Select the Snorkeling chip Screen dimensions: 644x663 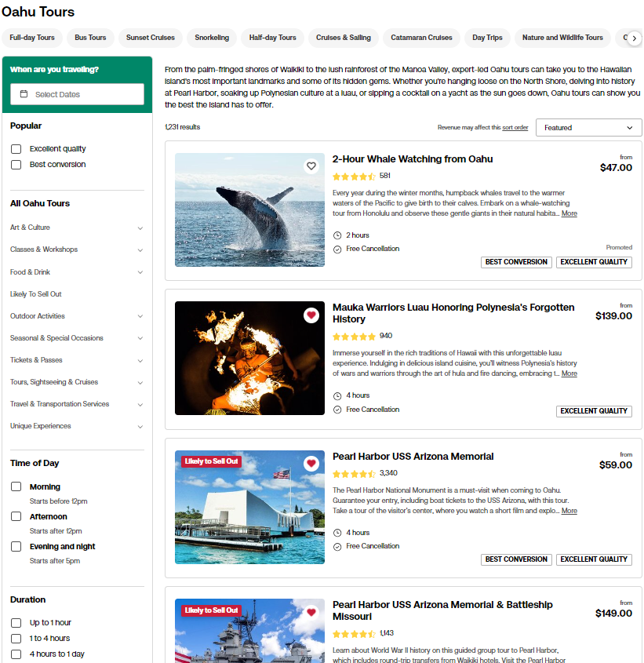click(212, 38)
